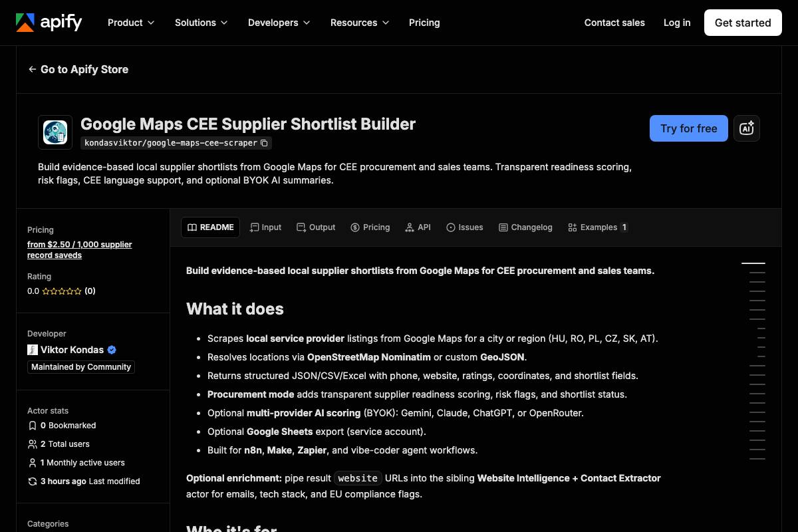Open the Changelog tab
The height and width of the screenshot is (532, 798).
[525, 227]
